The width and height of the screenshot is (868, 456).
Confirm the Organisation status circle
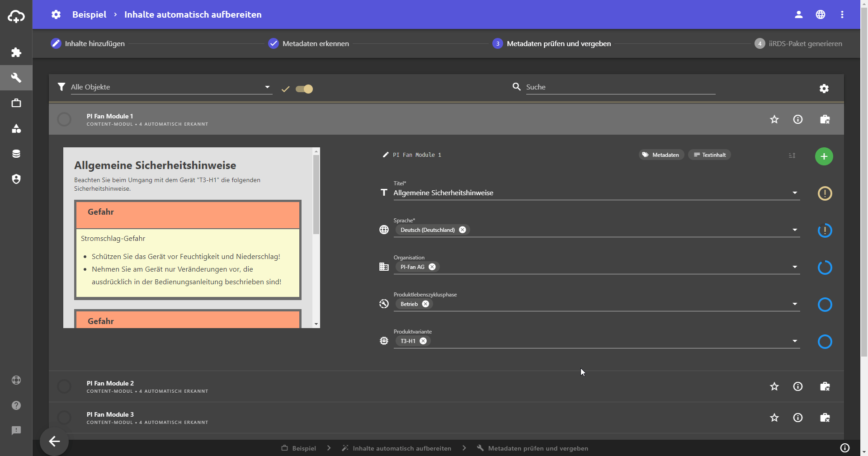[x=825, y=268]
